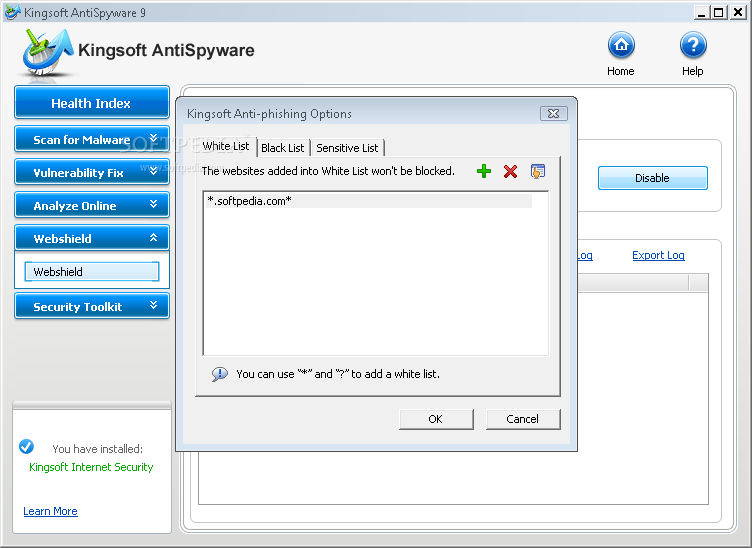The height and width of the screenshot is (548, 752).
Task: Switch to the Black List tab
Action: pos(282,148)
